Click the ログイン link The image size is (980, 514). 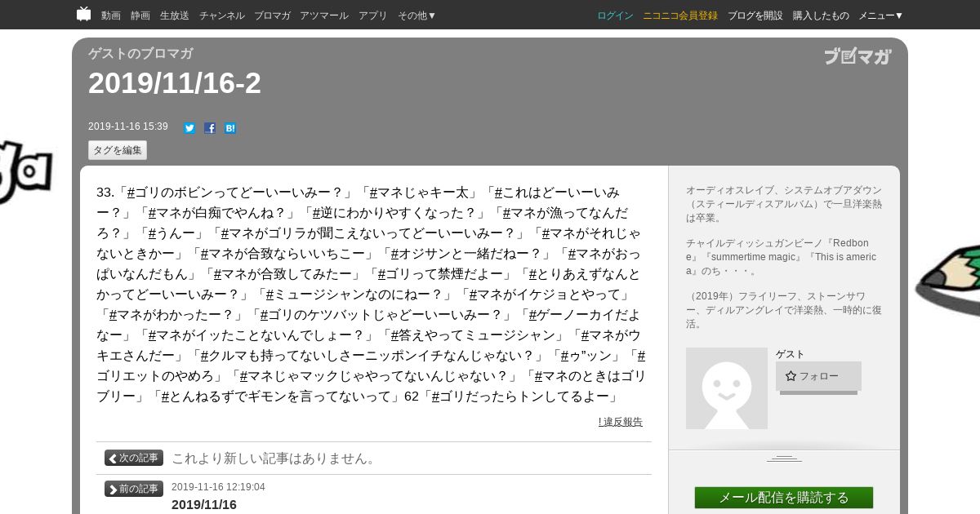point(615,16)
